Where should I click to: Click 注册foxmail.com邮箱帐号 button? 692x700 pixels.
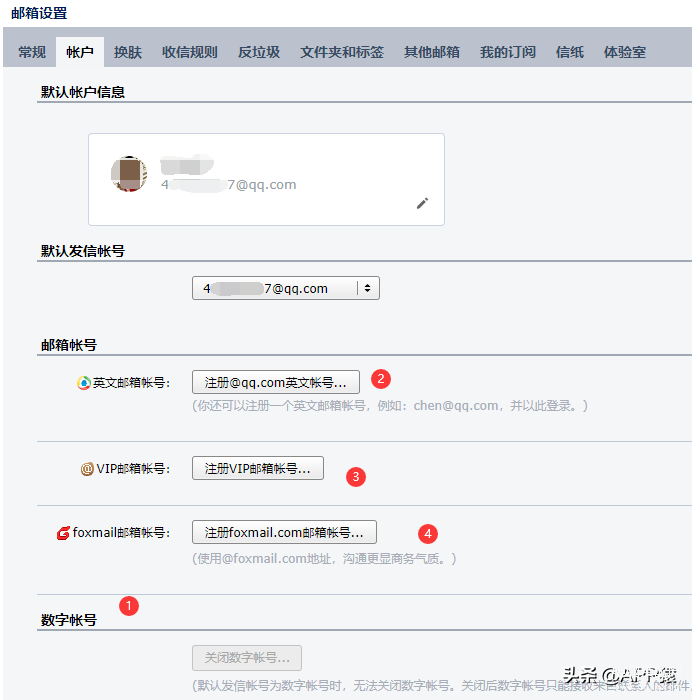tap(284, 532)
